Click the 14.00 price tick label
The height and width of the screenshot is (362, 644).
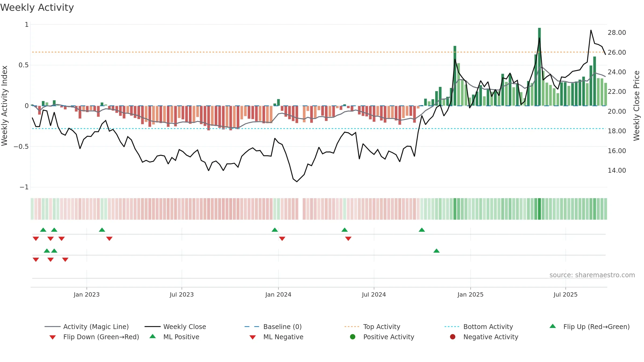pos(617,170)
